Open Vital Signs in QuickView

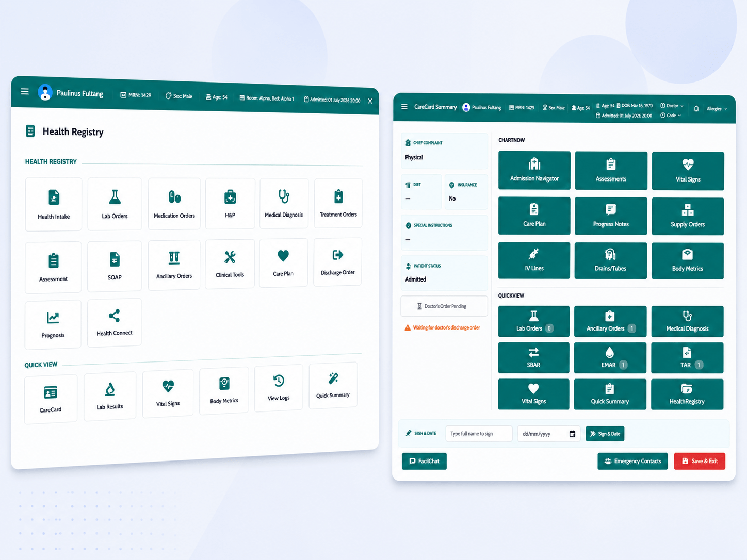[x=533, y=394]
